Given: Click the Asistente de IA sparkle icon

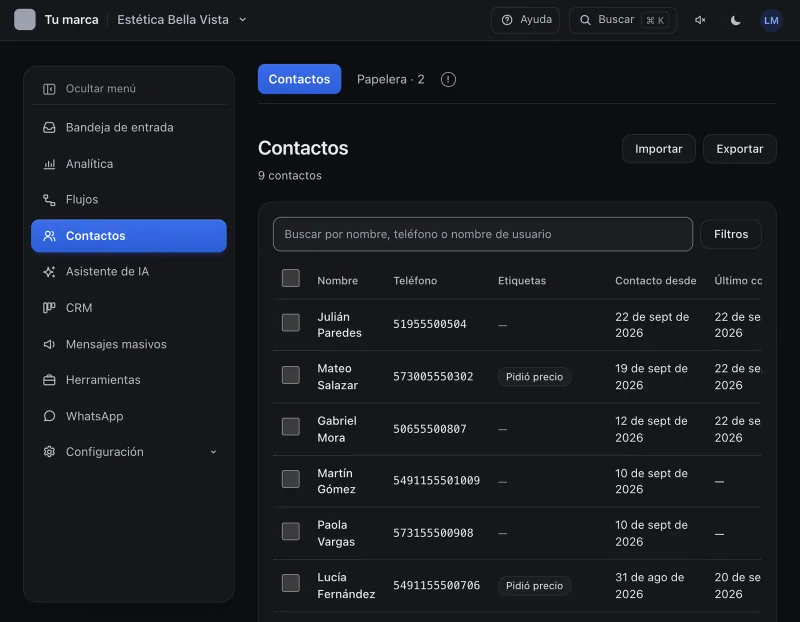Looking at the screenshot, I should tap(49, 272).
